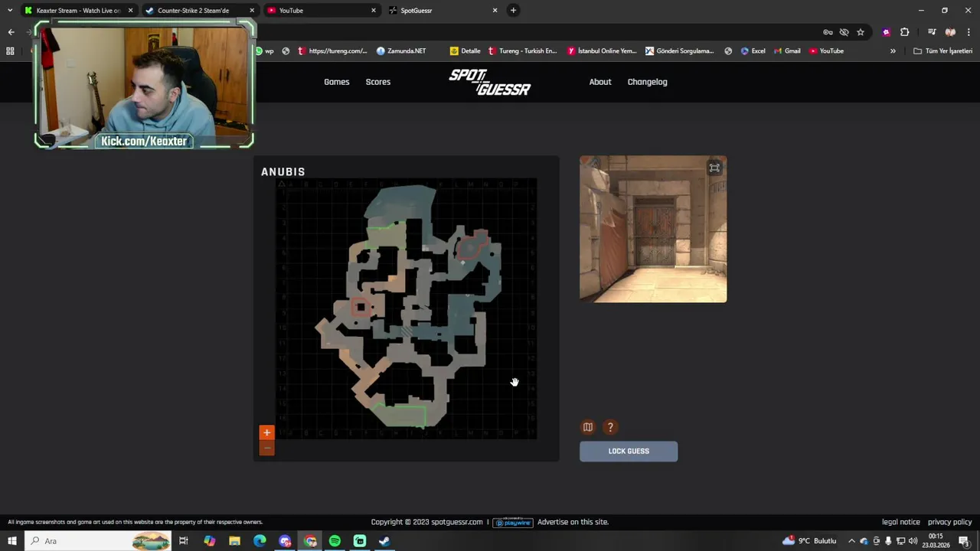Open Steam from the taskbar
This screenshot has height=551, width=980.
pyautogui.click(x=384, y=541)
